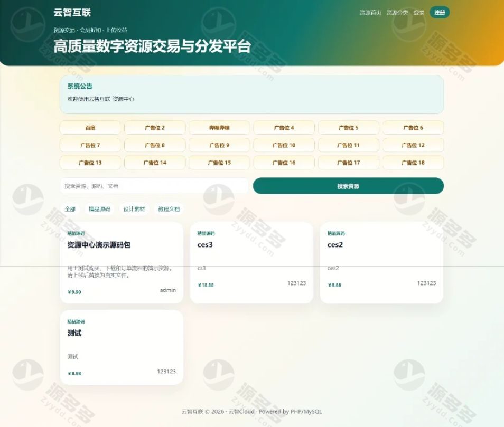Select the 精品源码 category filter
This screenshot has height=427, width=504.
[x=99, y=209]
